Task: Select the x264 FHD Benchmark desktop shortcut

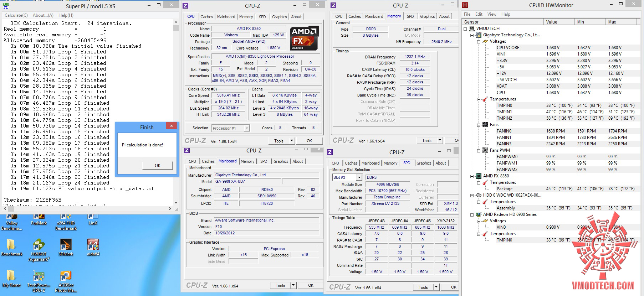Action: click(66, 223)
